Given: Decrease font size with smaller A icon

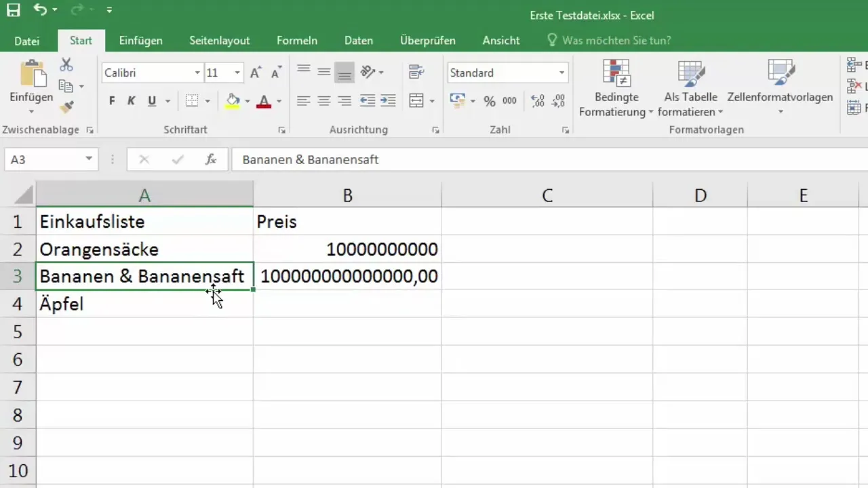Looking at the screenshot, I should pyautogui.click(x=276, y=73).
